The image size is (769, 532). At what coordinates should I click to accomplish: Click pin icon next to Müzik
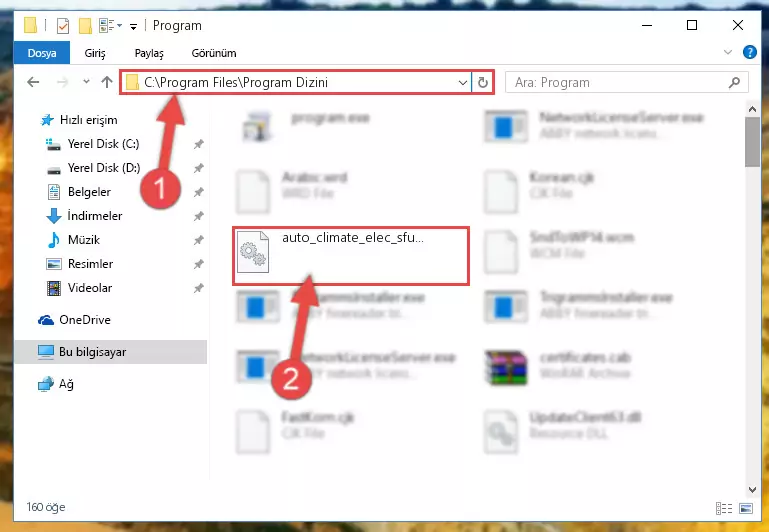pyautogui.click(x=198, y=240)
